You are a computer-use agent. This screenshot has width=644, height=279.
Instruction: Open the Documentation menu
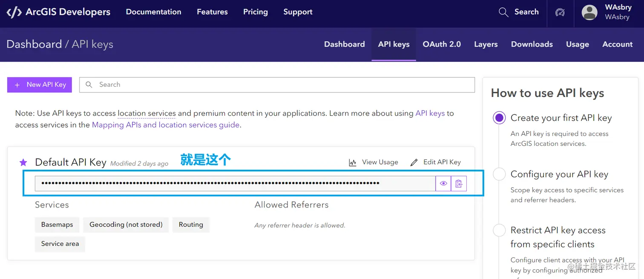153,12
